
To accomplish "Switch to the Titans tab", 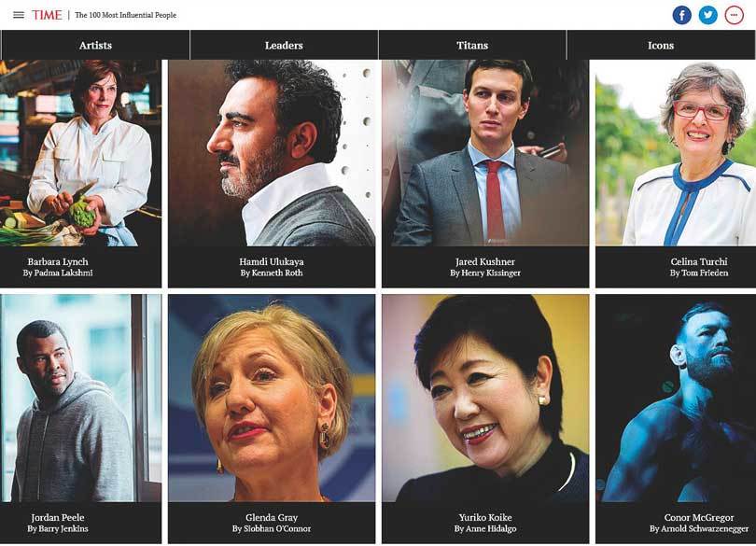I will tap(472, 46).
